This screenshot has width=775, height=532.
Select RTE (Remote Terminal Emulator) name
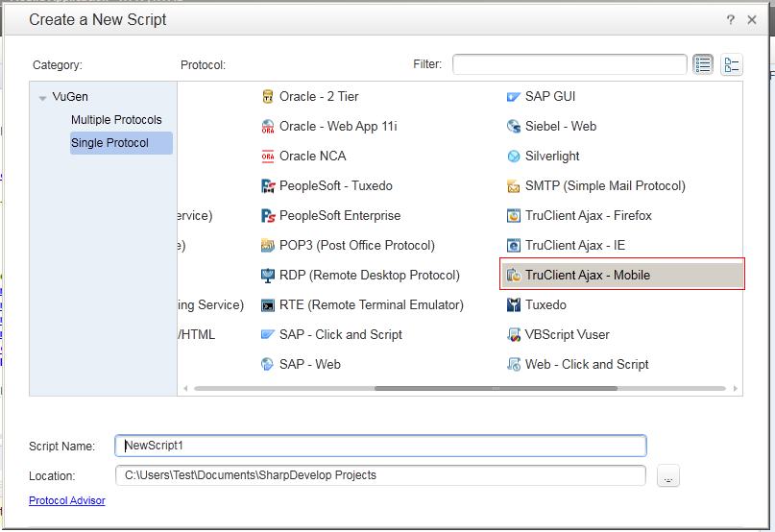pyautogui.click(x=372, y=305)
